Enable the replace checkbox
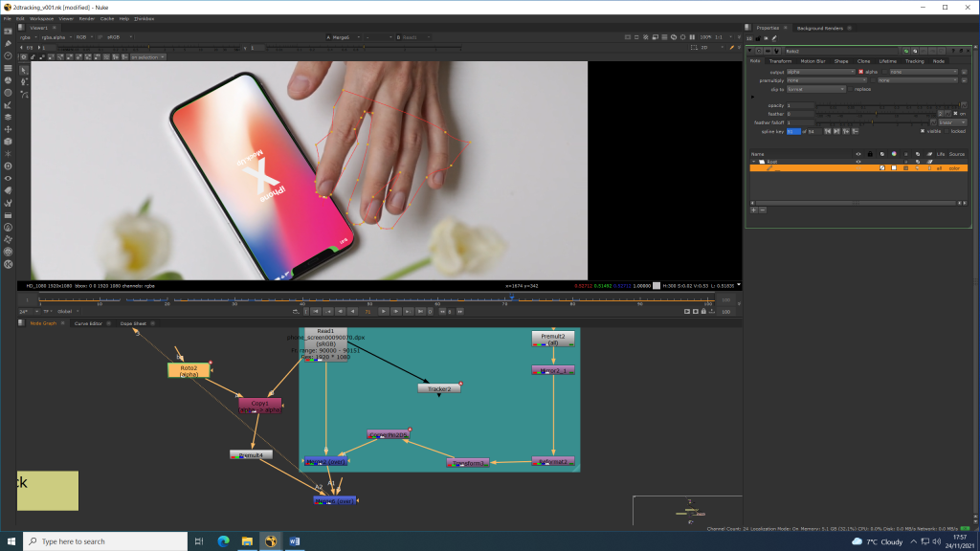 coord(850,89)
